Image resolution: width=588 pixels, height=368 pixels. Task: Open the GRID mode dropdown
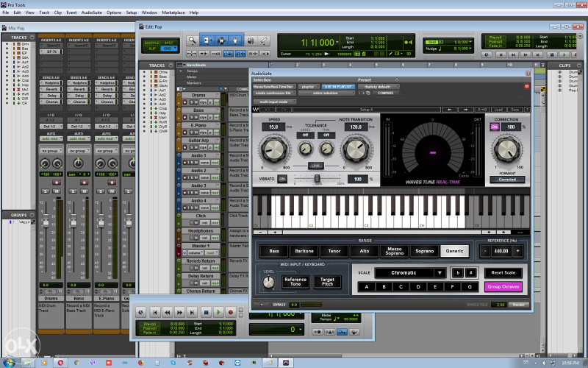click(169, 49)
